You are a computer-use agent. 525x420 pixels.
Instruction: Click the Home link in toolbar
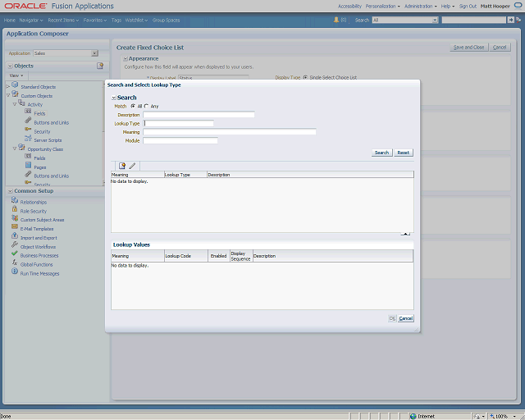(x=10, y=20)
